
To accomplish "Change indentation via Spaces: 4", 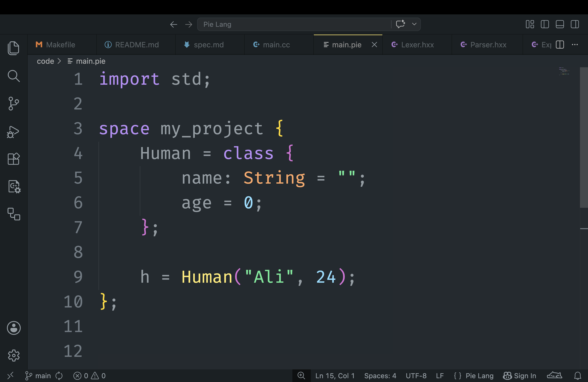I will click(x=380, y=376).
